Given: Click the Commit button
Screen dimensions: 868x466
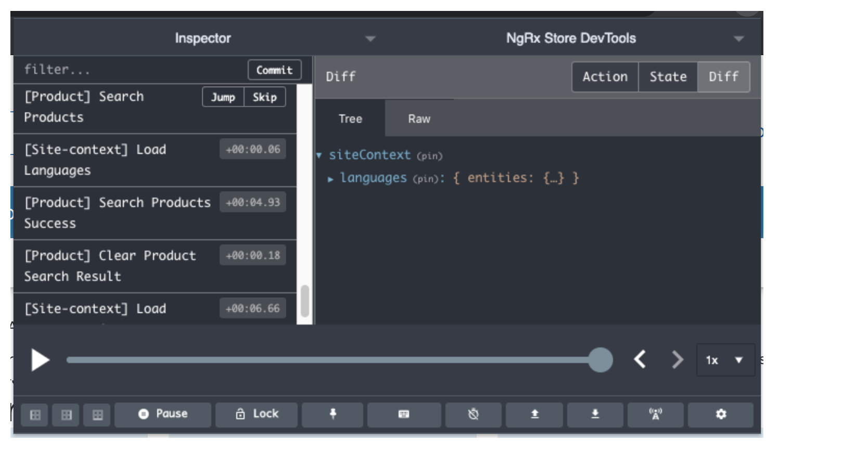Looking at the screenshot, I should point(275,70).
